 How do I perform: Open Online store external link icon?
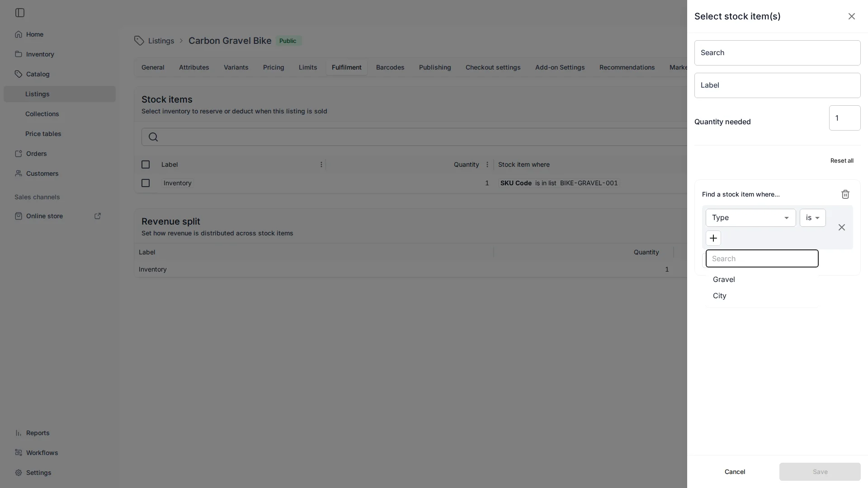click(x=98, y=216)
